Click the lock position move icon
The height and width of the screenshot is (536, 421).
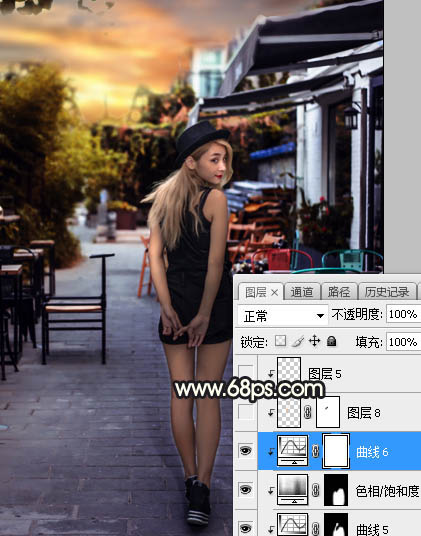coord(314,341)
